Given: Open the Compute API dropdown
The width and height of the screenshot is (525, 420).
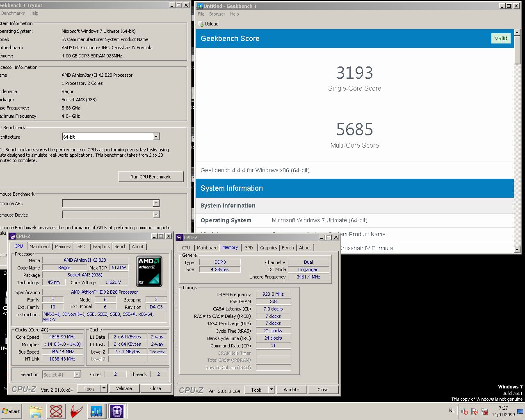Looking at the screenshot, I should pos(156,203).
